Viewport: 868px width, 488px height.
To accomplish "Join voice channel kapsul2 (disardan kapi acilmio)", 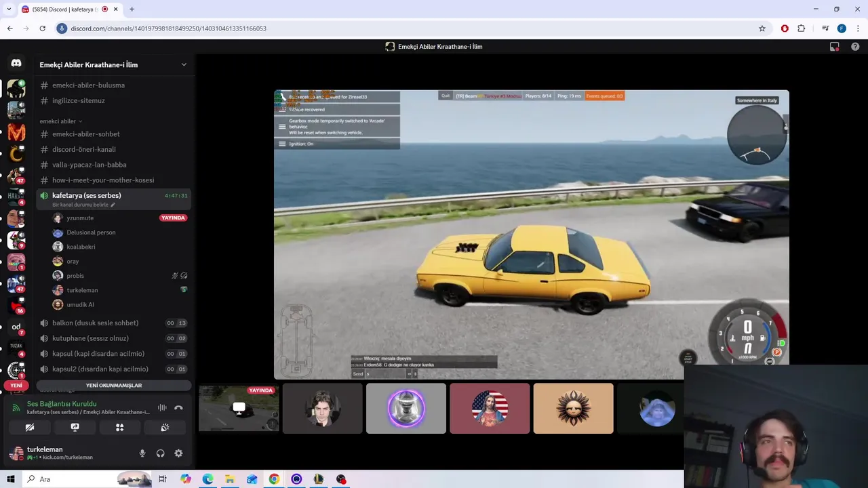I will click(x=113, y=369).
